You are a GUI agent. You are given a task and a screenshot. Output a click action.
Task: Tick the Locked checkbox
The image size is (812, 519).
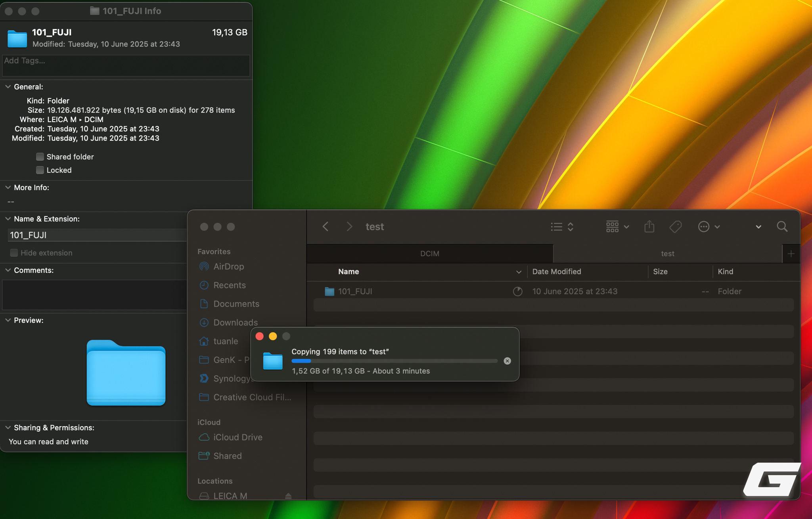40,170
